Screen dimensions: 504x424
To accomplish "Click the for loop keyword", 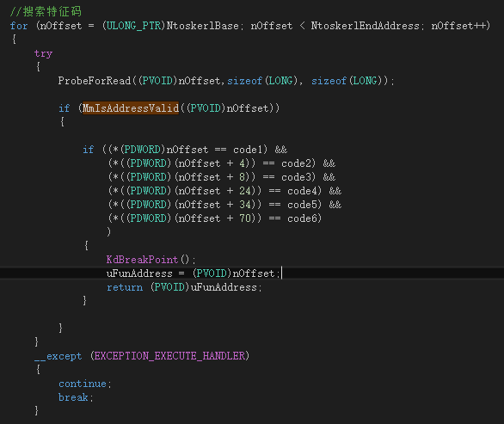I will (x=19, y=26).
